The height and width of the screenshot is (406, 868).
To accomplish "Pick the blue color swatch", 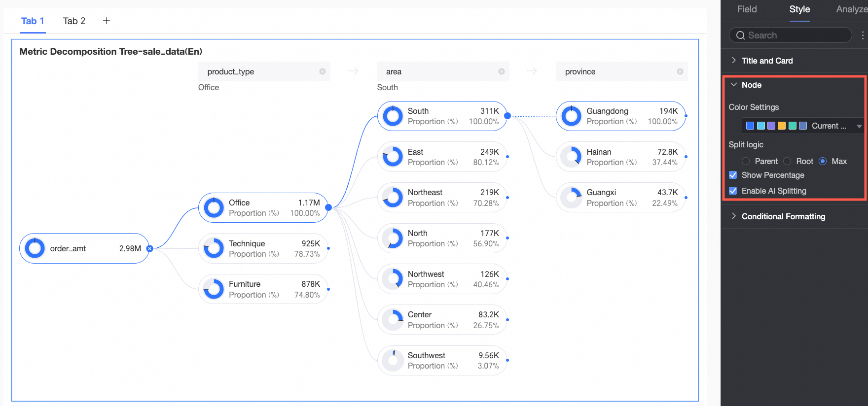I will coord(750,126).
